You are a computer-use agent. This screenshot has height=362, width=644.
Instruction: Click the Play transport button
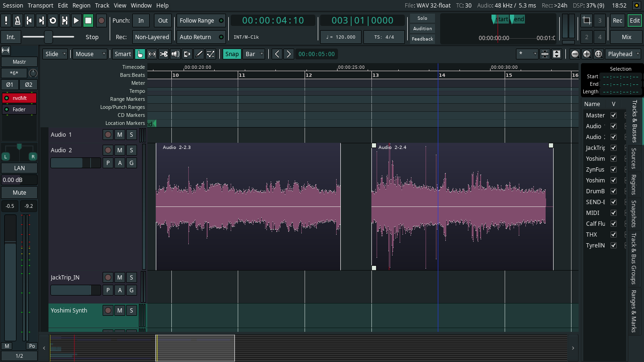coord(76,20)
